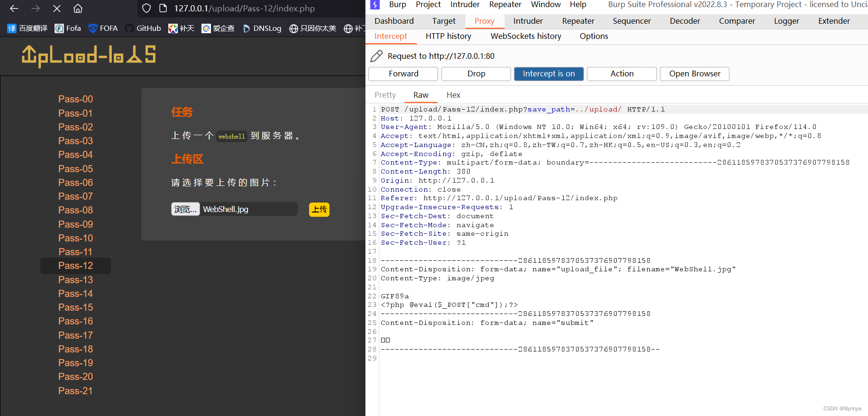
Task: Select the Proxy tab
Action: 484,21
